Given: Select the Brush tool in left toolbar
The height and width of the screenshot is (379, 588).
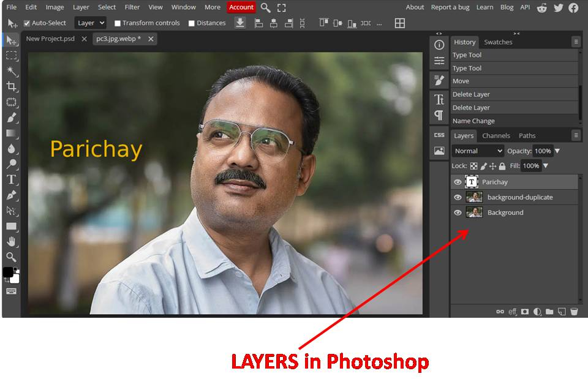Looking at the screenshot, I should [x=12, y=118].
